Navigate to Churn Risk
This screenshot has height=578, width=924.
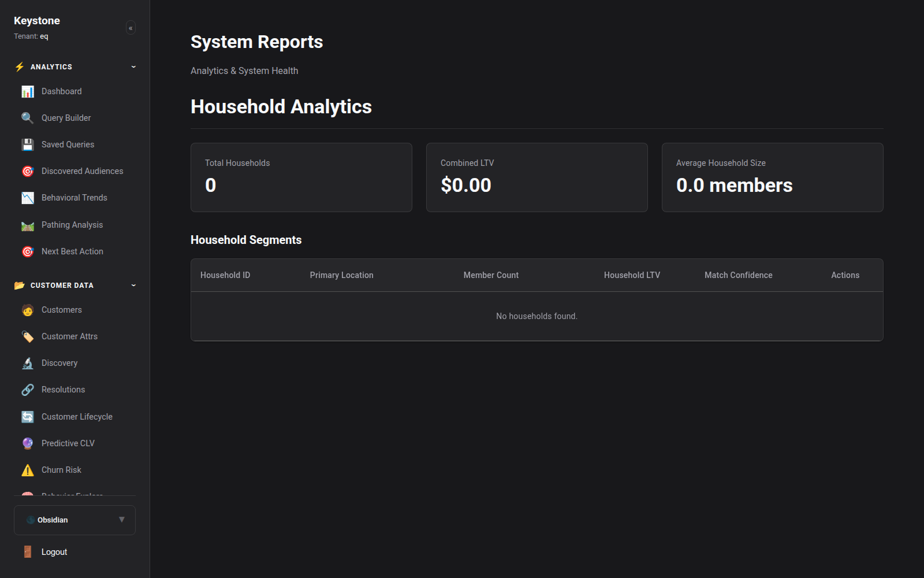click(x=61, y=470)
